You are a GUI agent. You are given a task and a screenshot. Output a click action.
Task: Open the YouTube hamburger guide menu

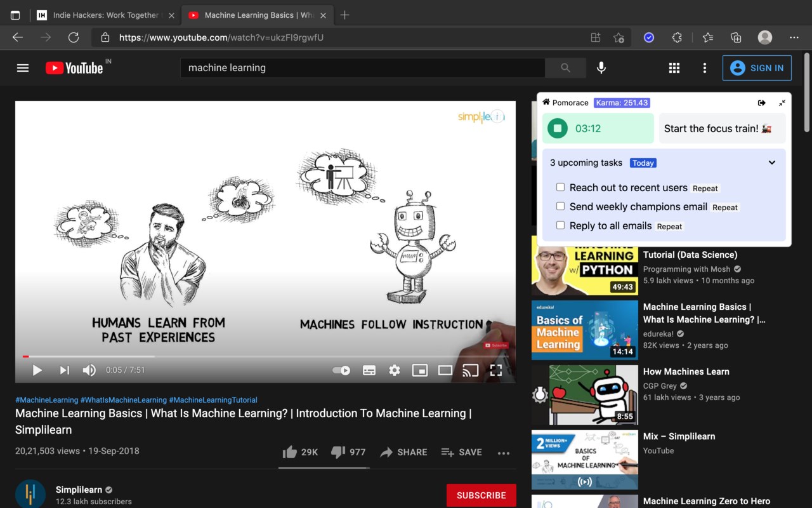(x=23, y=68)
